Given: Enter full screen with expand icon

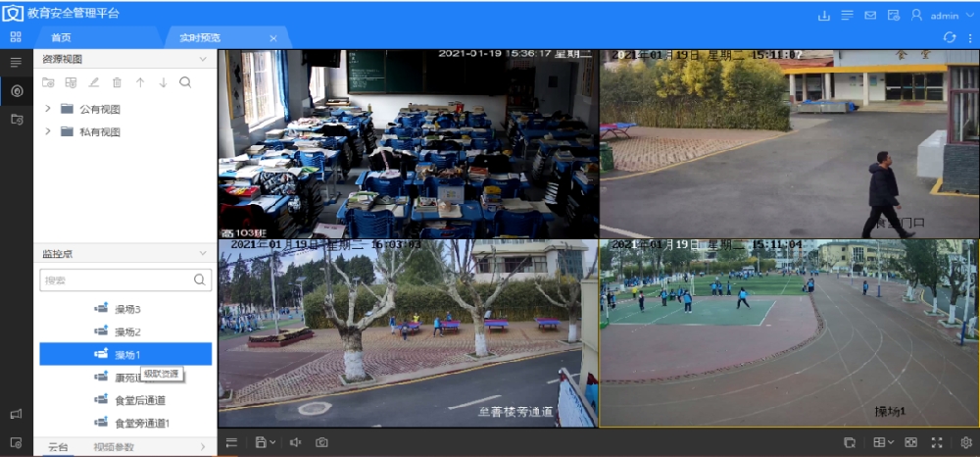Looking at the screenshot, I should 936,442.
